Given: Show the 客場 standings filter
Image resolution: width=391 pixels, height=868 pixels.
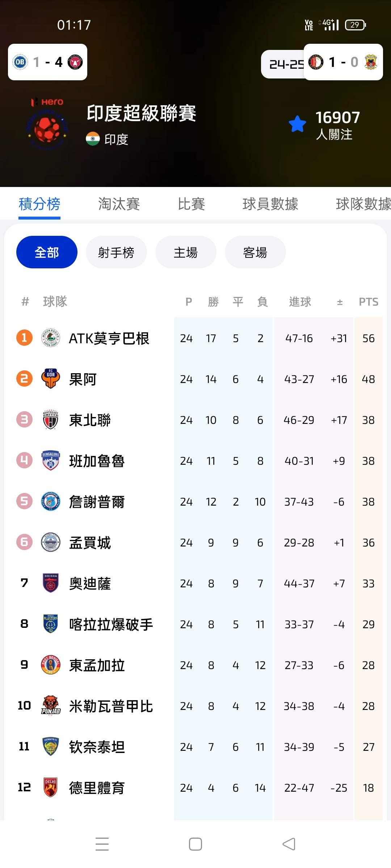Looking at the screenshot, I should (x=255, y=252).
